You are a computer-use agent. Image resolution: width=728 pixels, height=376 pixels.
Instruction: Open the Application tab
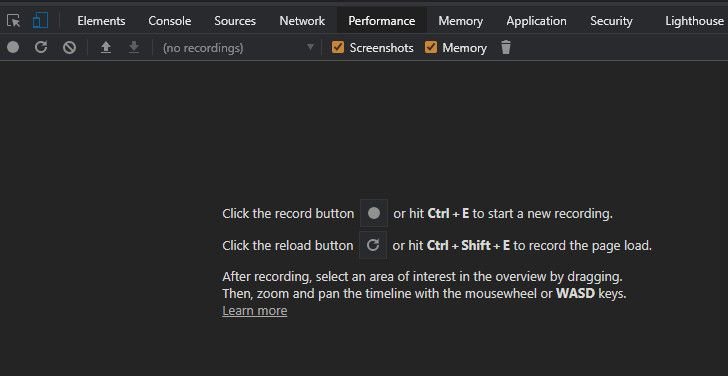(x=536, y=21)
